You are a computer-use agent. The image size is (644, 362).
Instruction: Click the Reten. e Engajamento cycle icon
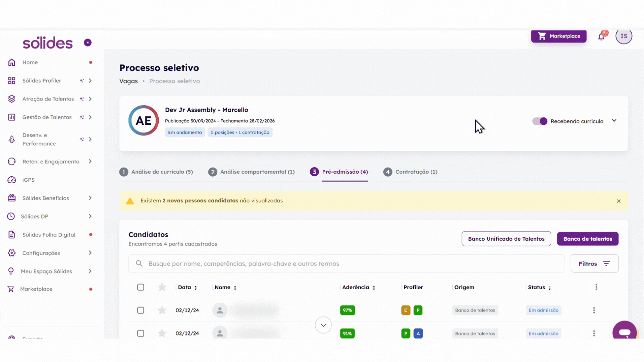point(12,162)
